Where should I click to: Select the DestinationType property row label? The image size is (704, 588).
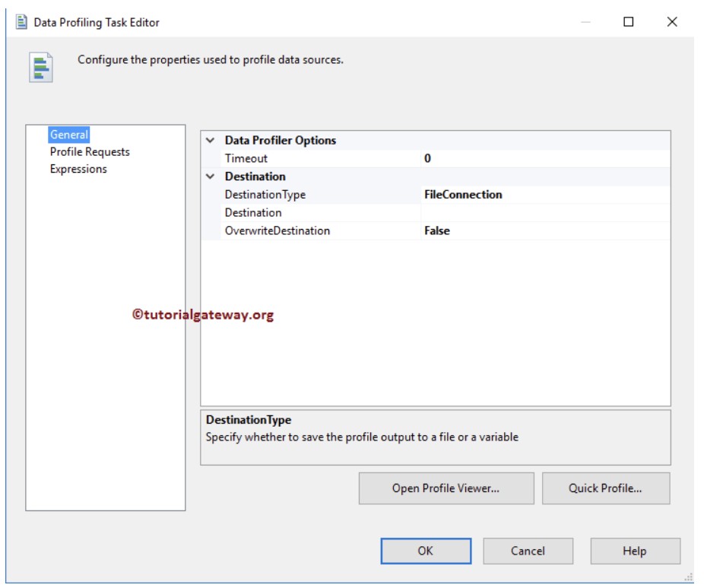point(265,195)
